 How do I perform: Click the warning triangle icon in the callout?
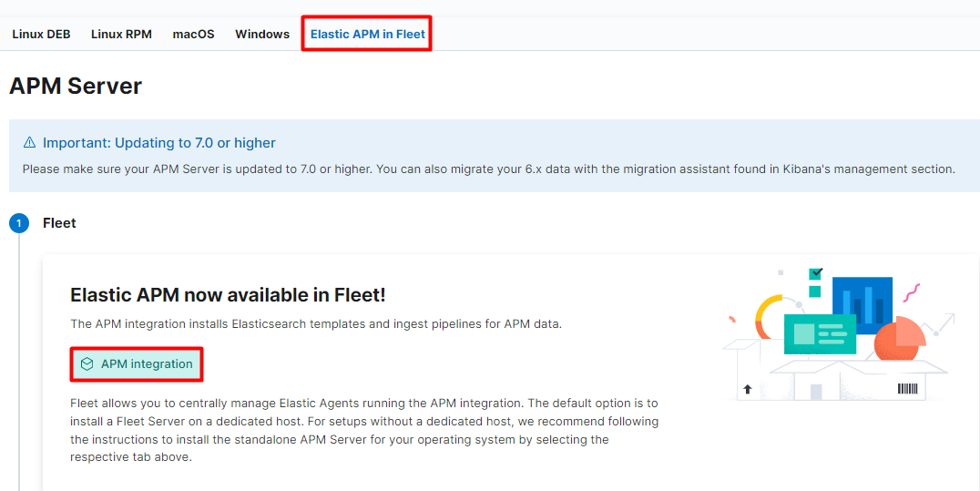pos(29,143)
